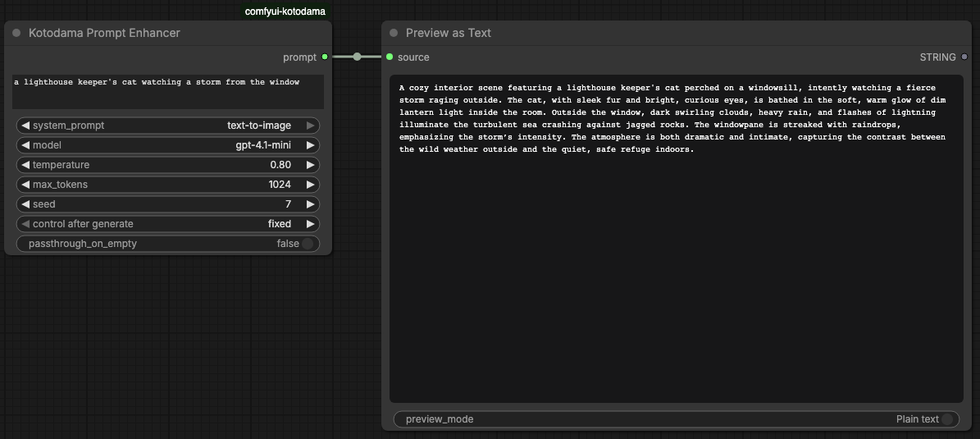Decrease system_prompt with left arrow
The width and height of the screenshot is (980, 439).
[x=25, y=126]
